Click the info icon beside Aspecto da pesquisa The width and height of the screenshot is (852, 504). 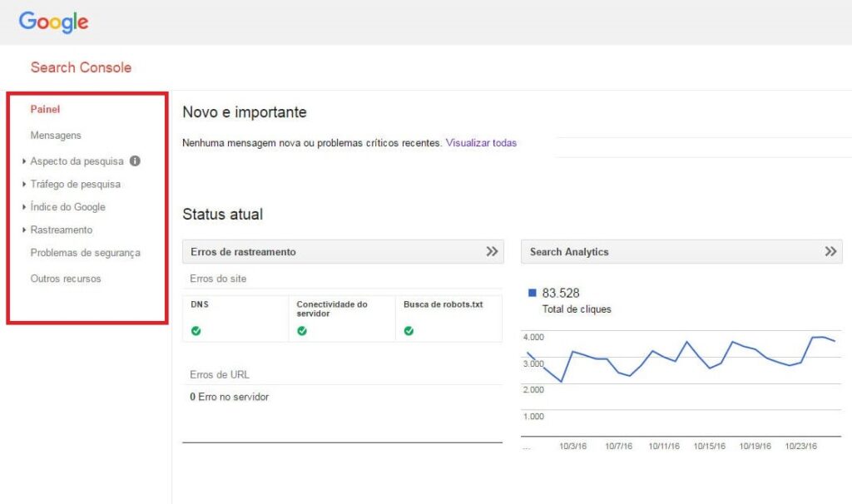click(x=136, y=161)
